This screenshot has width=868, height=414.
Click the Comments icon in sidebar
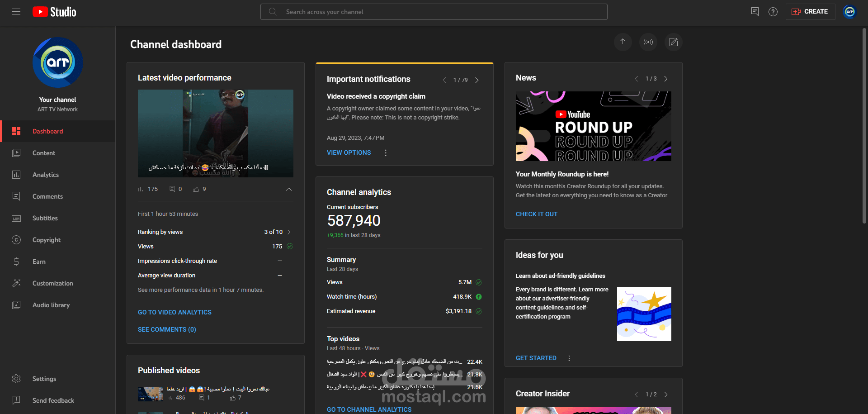(16, 196)
